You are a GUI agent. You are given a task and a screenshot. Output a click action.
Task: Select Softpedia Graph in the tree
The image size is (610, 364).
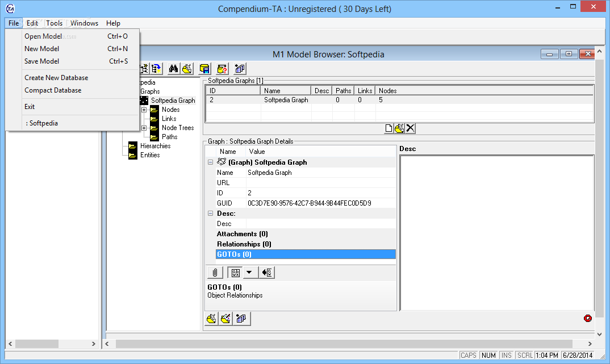coord(173,101)
